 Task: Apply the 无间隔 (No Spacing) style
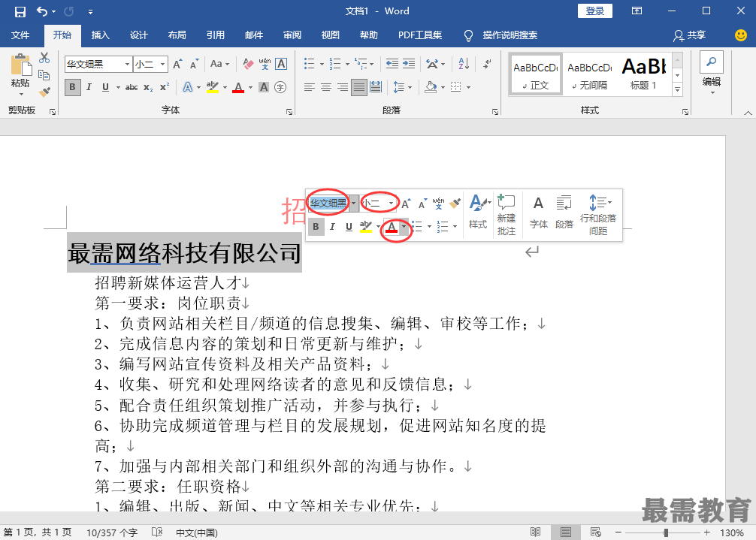589,74
